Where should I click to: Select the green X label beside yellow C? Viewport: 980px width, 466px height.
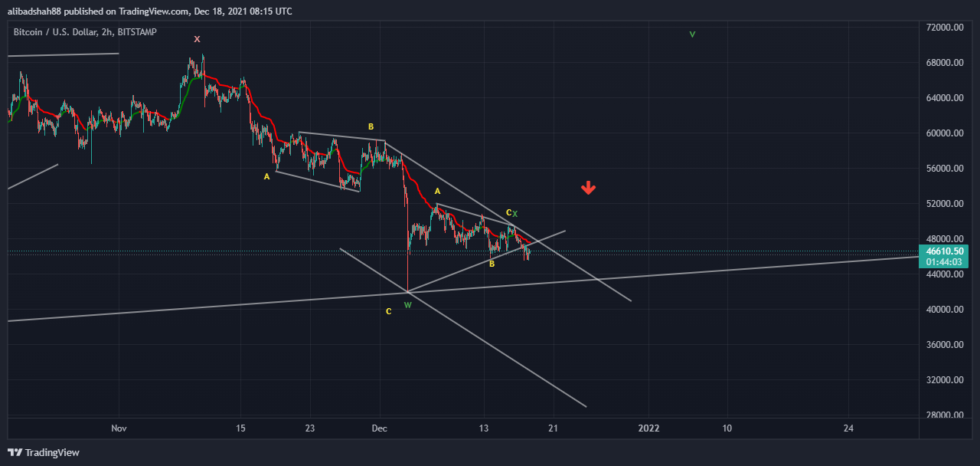[515, 214]
